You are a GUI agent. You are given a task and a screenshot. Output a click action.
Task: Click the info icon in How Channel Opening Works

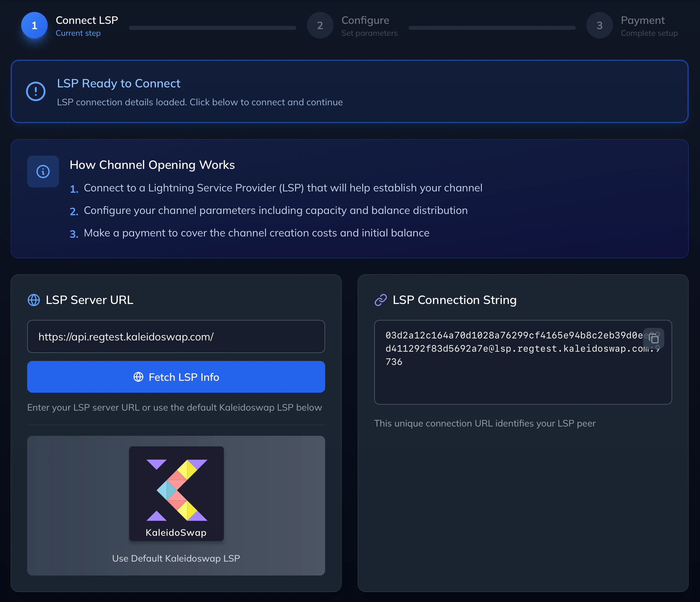pos(43,171)
